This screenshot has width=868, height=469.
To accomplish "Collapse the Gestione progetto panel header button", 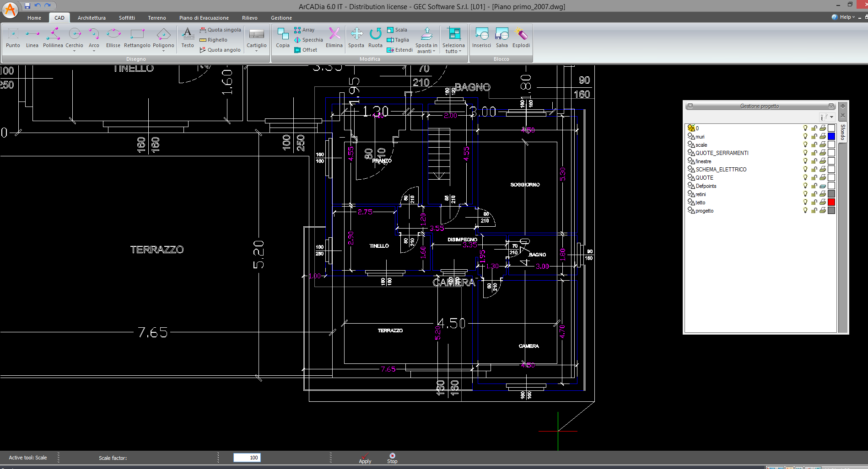I will (x=690, y=106).
